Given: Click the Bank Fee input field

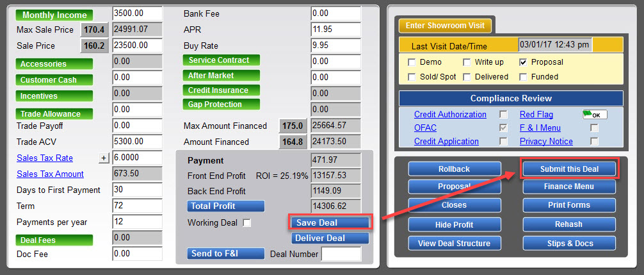Looking at the screenshot, I should (336, 13).
